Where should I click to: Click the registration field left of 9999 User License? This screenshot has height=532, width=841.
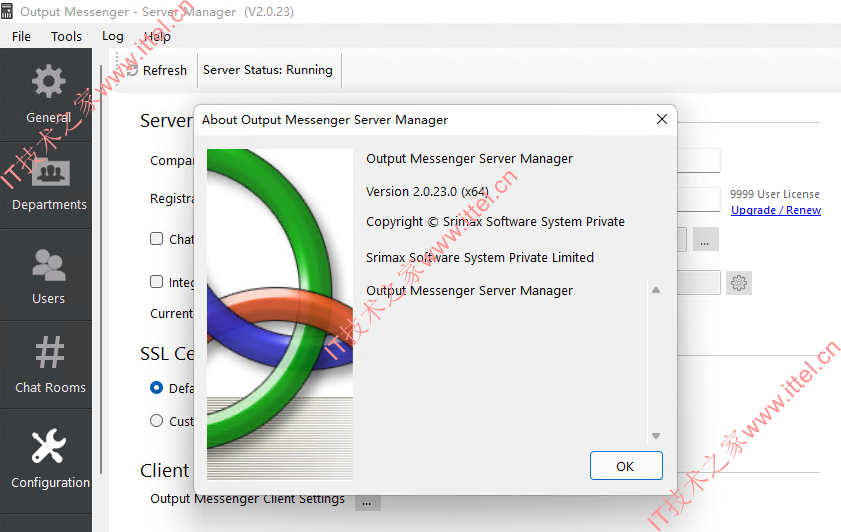tap(698, 200)
